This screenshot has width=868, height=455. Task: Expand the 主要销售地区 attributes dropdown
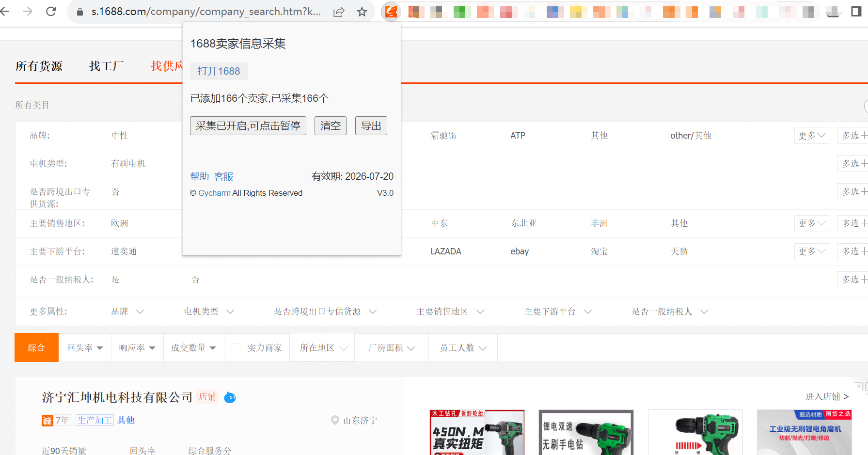click(x=450, y=312)
